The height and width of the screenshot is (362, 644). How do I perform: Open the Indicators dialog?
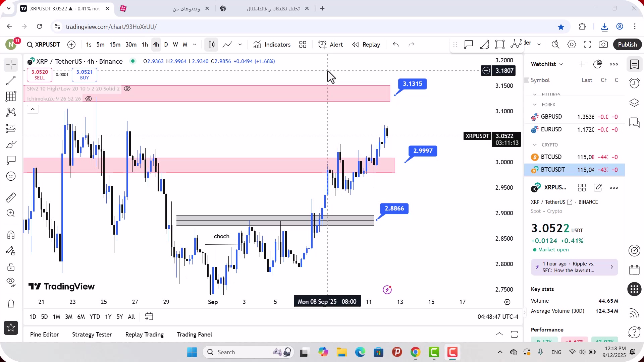272,45
